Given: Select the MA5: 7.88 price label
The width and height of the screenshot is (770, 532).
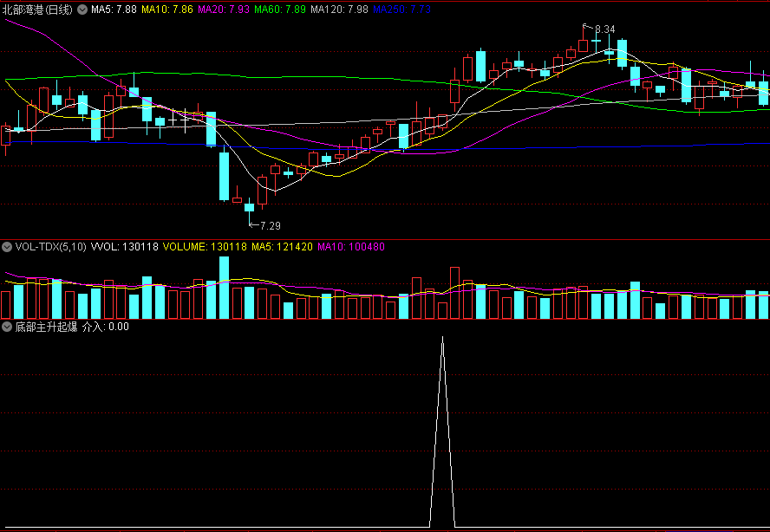Looking at the screenshot, I should pos(114,10).
